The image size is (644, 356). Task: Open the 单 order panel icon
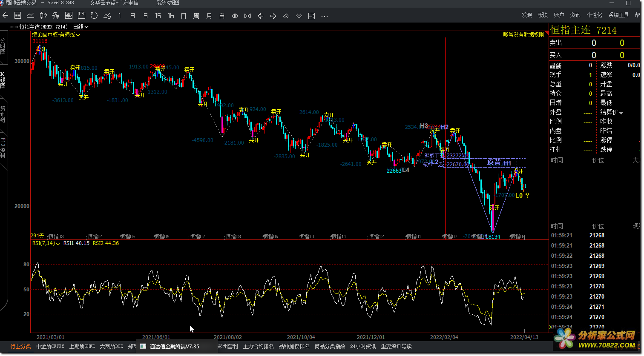(69, 16)
